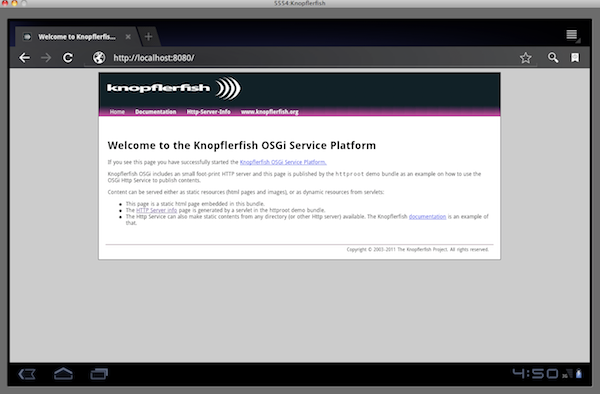600x394 pixels.
Task: Bookmark this page with the star icon
Action: pos(526,58)
